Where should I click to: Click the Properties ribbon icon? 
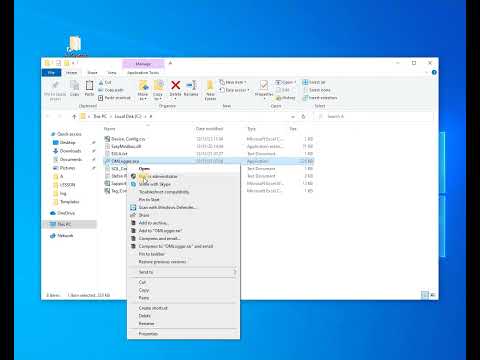264,85
